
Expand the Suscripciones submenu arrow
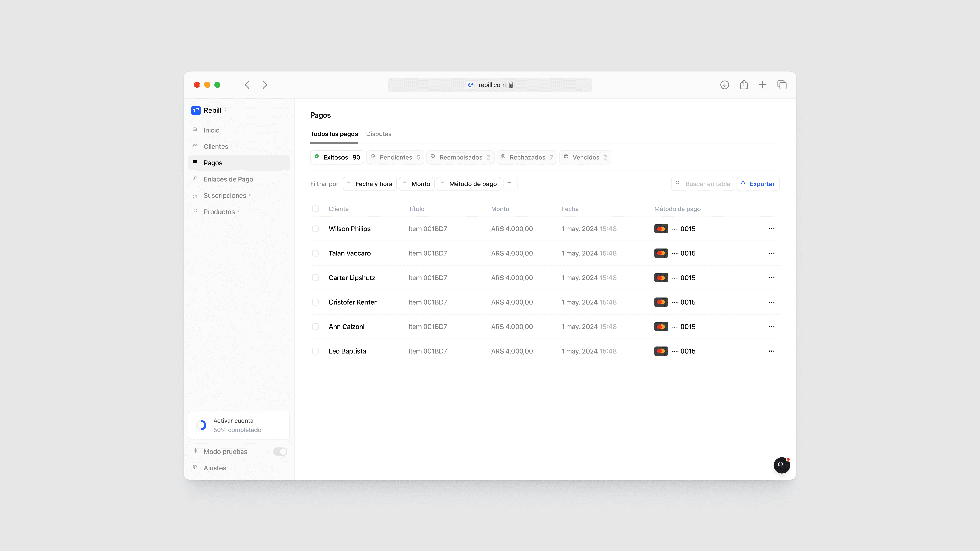(250, 195)
